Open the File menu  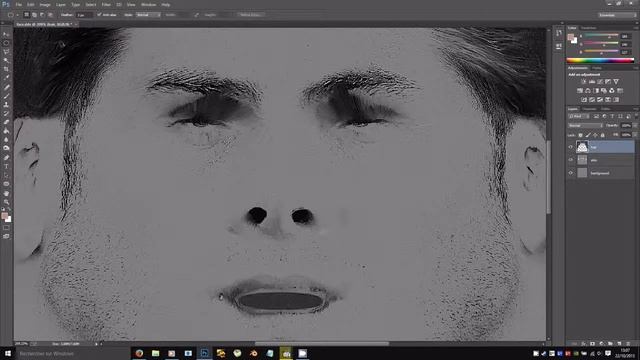[x=19, y=4]
